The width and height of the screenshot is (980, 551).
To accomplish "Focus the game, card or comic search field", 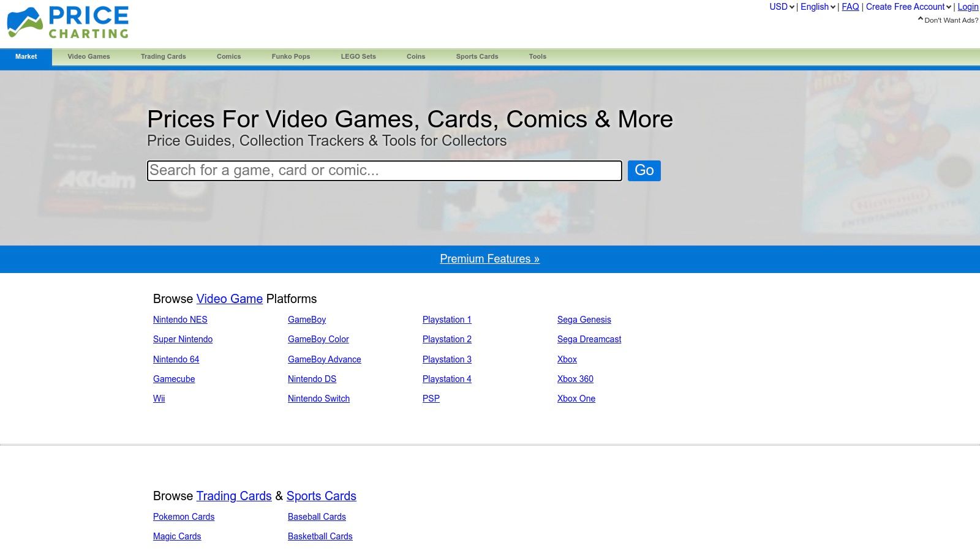I will click(384, 171).
